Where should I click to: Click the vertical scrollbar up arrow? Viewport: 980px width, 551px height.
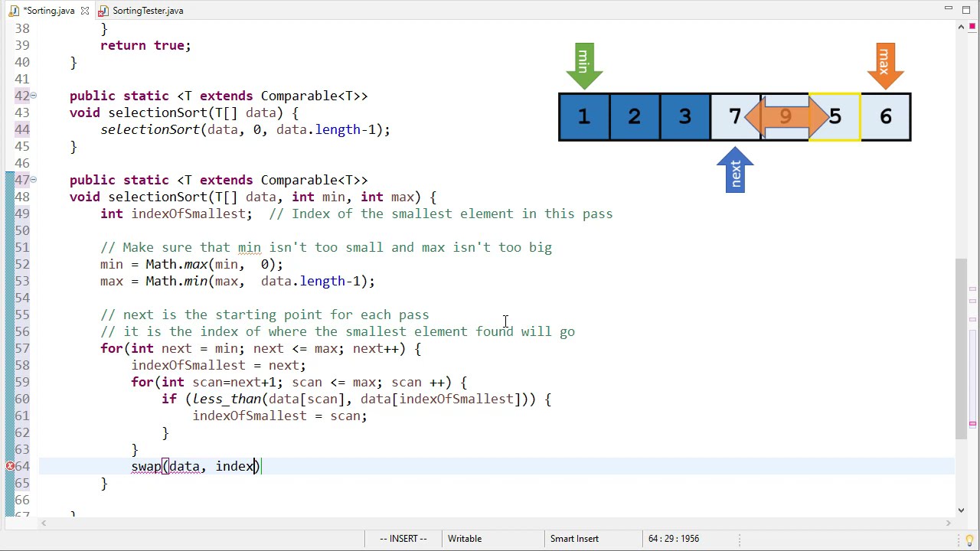point(962,28)
